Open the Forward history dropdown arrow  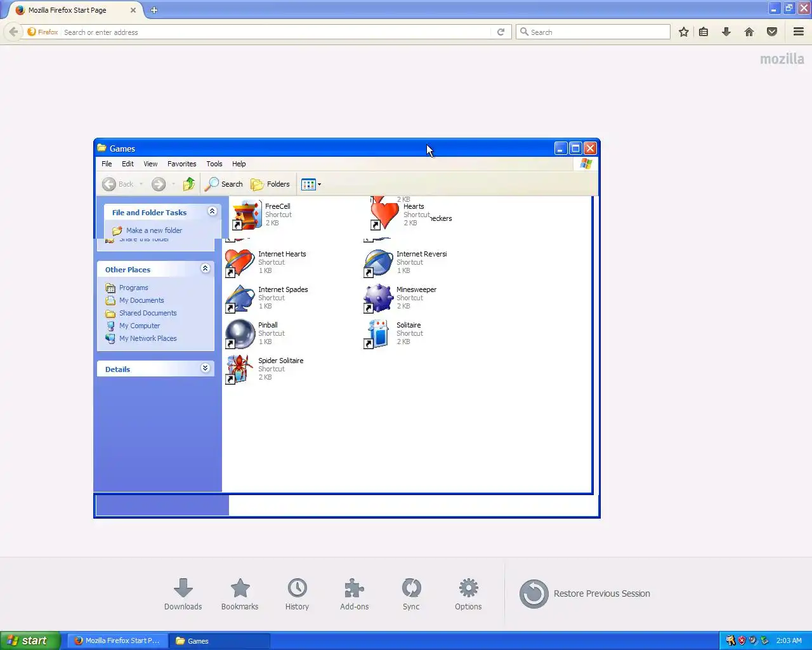pos(173,184)
